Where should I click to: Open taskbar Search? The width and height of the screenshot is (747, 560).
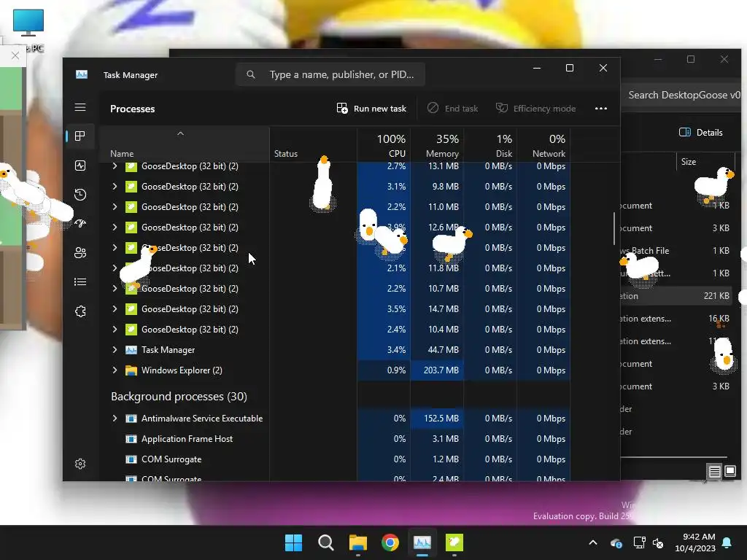tap(326, 542)
